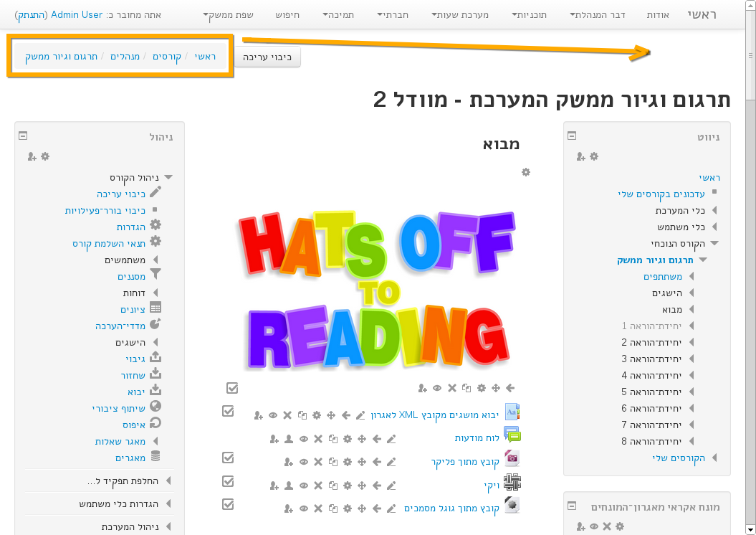Duplicate the קובץ מתוך גוגל מסמכים activity
Viewport: 756px width, 535px height.
(332, 508)
